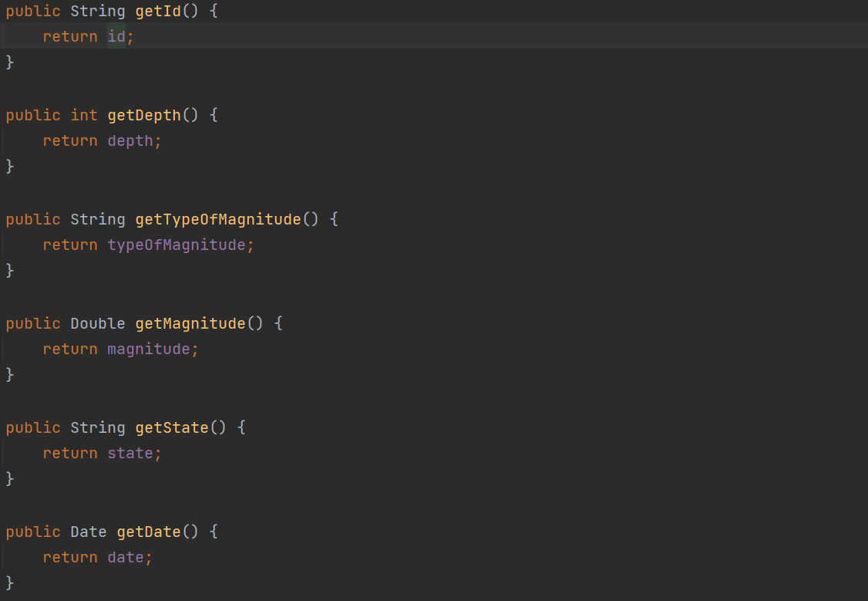Click the return keyword inside getMagnitude
Viewport: 868px width, 601px height.
click(69, 349)
